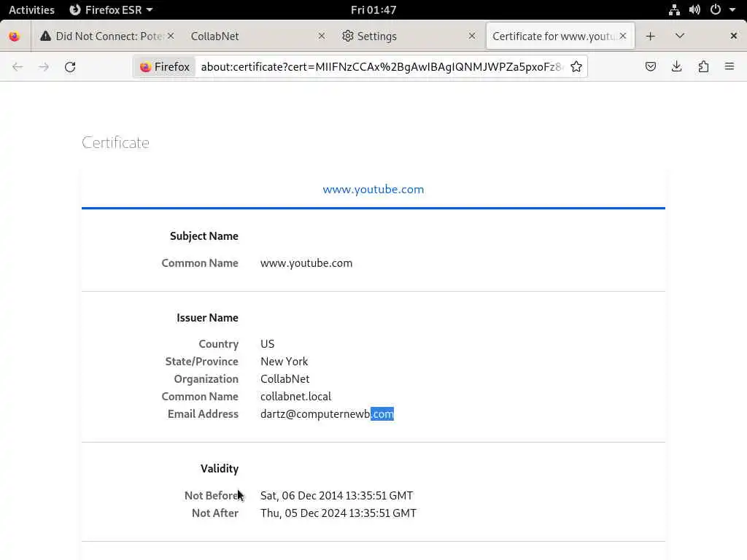Click the Organization value CollabNet
This screenshot has height=560, width=747.
[285, 379]
